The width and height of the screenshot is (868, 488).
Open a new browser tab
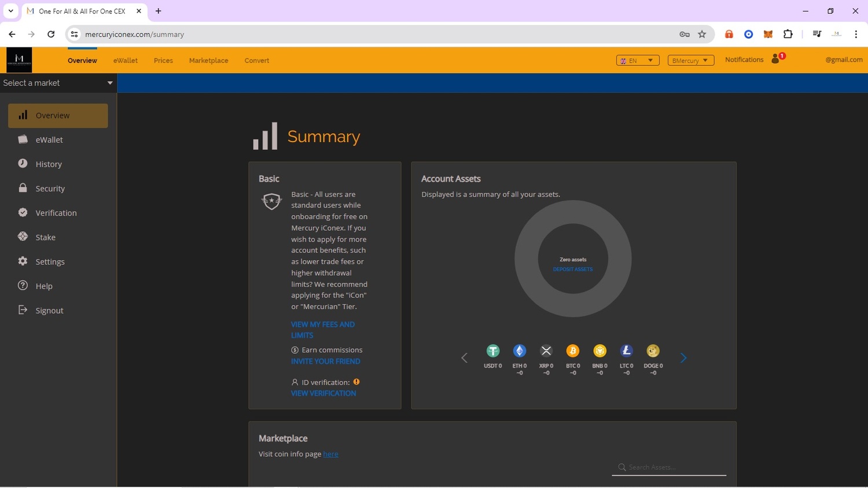point(158,11)
